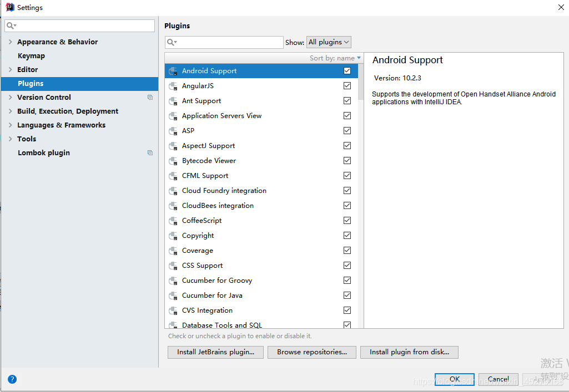Select the Database Tools and SQL row
The width and height of the screenshot is (569, 392).
pyautogui.click(x=261, y=324)
